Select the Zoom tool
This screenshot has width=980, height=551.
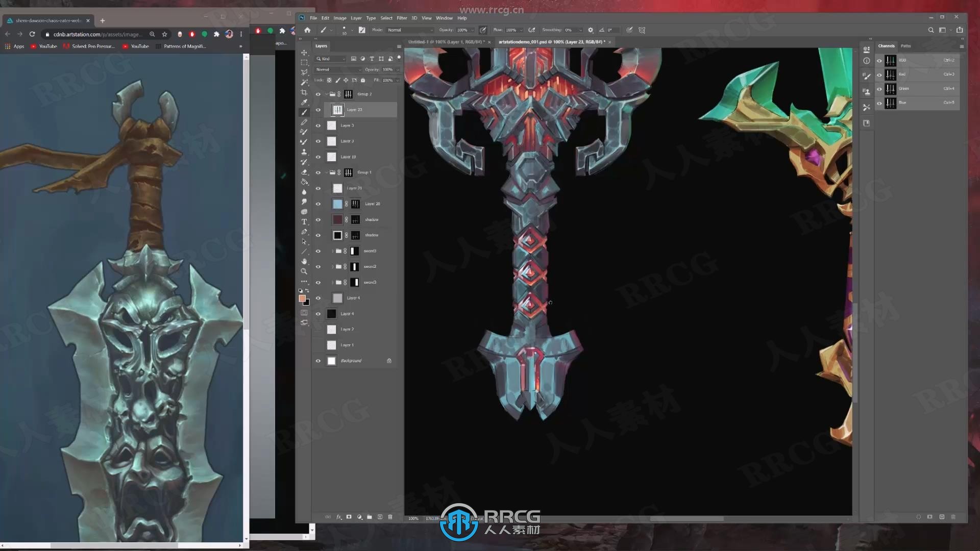pos(304,271)
